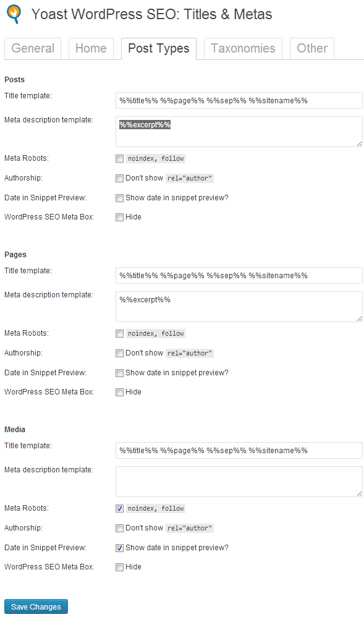The width and height of the screenshot is (364, 617).
Task: Tick Hide SEO Meta Box for Pages
Action: (120, 393)
